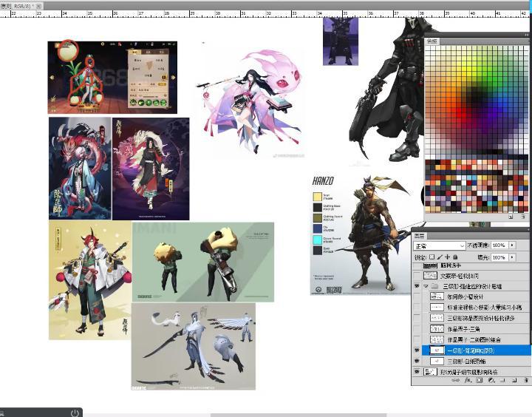Hide the selected blue-highlighted layer
This screenshot has width=532, height=417.
click(x=417, y=350)
